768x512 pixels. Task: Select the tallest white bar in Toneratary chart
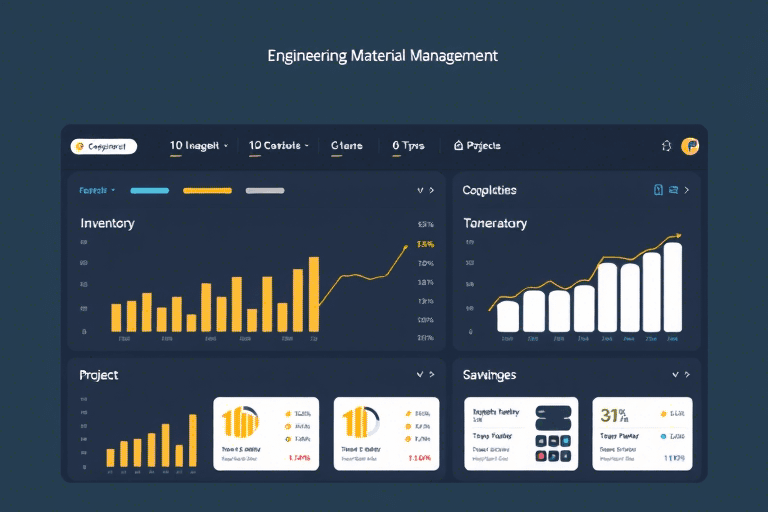click(673, 287)
